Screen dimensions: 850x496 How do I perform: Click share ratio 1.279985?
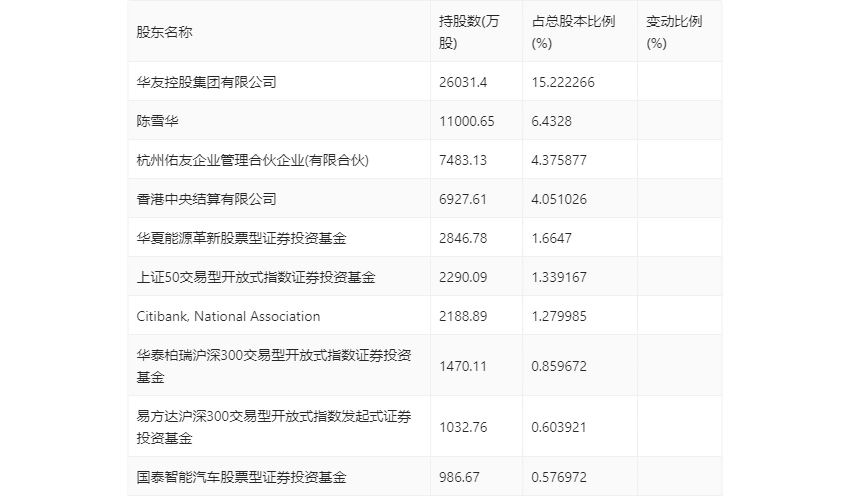pos(559,316)
